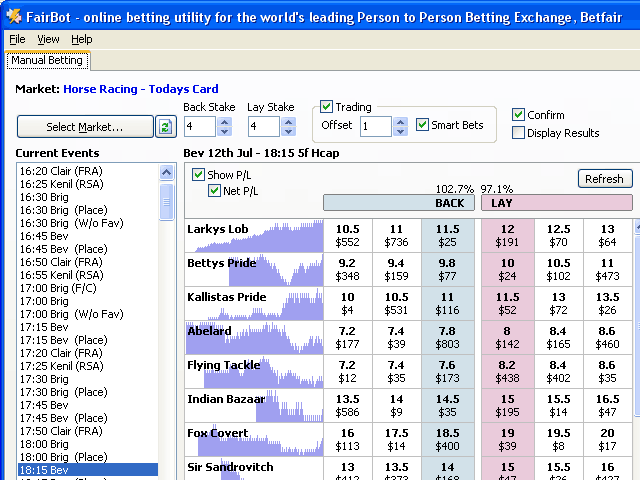This screenshot has width=640, height=480.
Task: Open the View menu
Action: pyautogui.click(x=48, y=39)
